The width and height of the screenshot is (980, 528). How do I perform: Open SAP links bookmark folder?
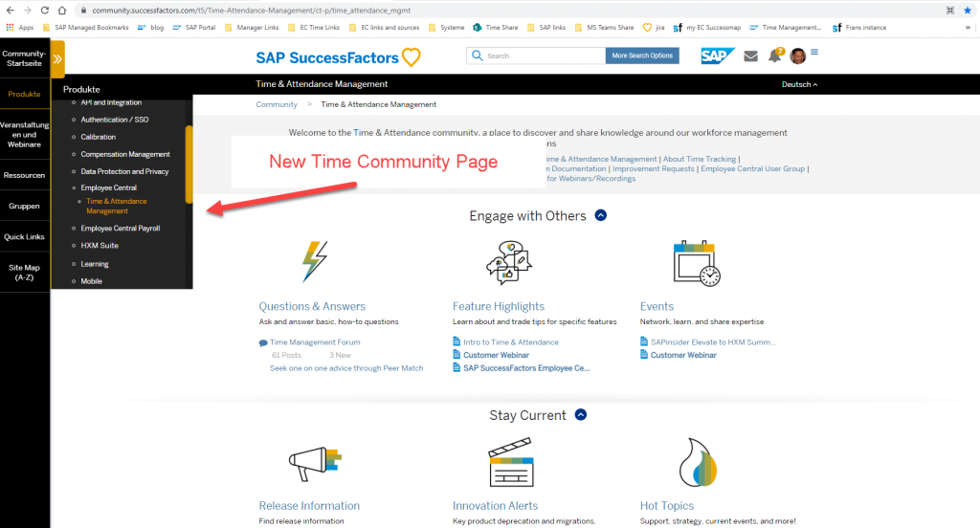pyautogui.click(x=546, y=28)
